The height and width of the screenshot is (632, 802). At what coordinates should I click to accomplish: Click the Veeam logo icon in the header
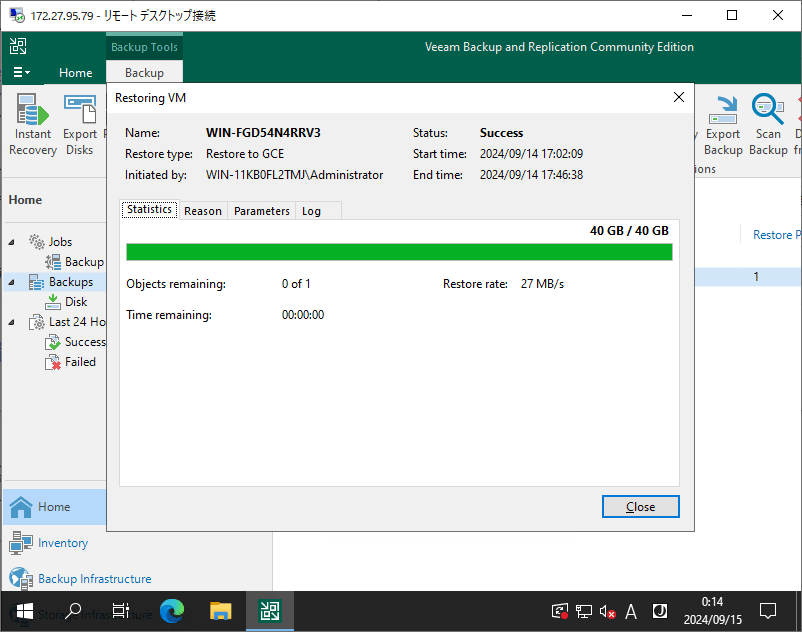coord(18,46)
